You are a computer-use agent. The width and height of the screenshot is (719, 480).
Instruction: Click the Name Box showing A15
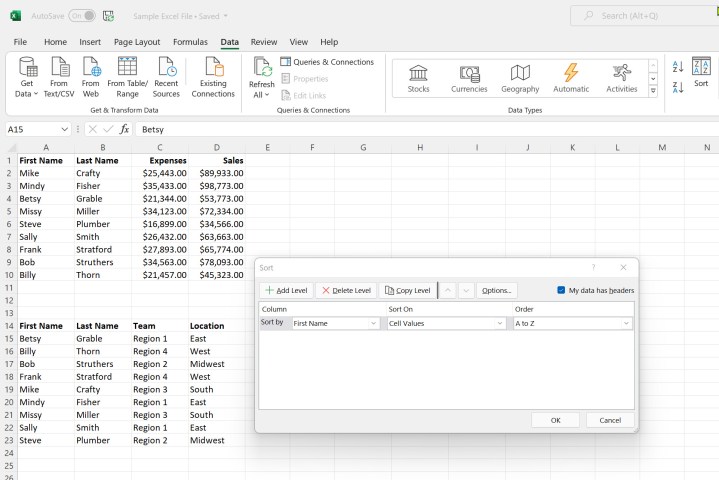pyautogui.click(x=32, y=129)
